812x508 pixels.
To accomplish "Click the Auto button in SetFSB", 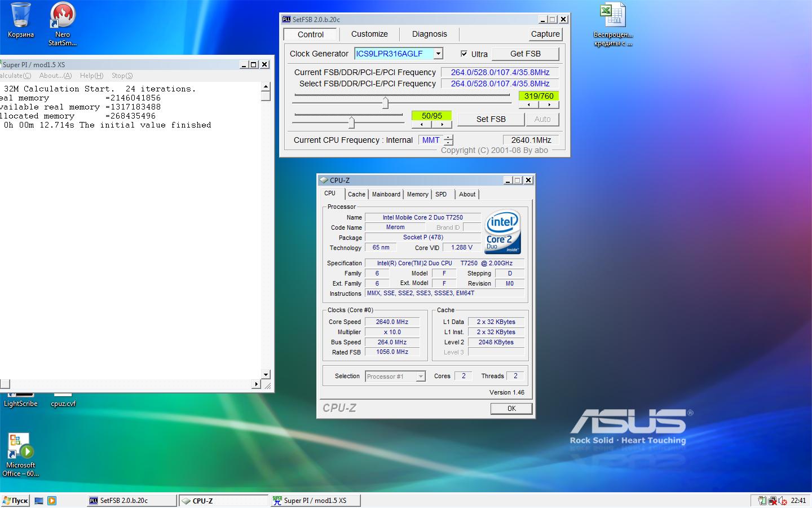I will click(542, 119).
